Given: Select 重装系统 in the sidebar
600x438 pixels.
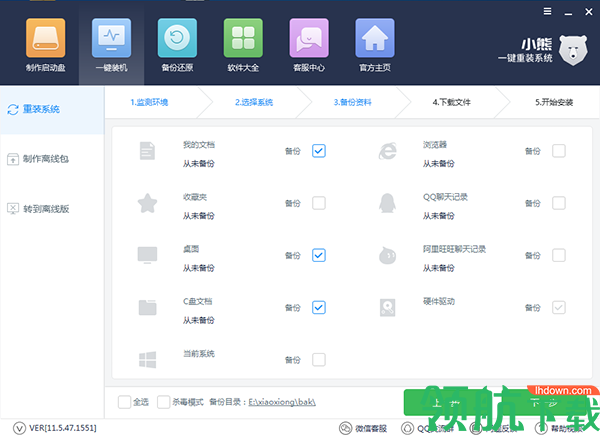Looking at the screenshot, I should [x=52, y=110].
